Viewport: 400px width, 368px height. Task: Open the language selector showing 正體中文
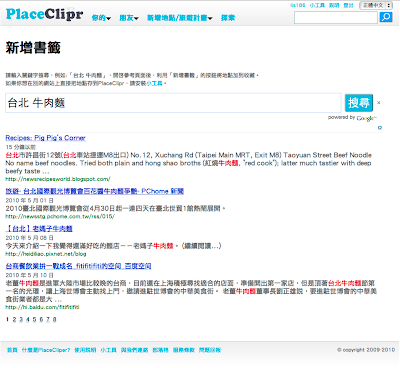(x=376, y=5)
